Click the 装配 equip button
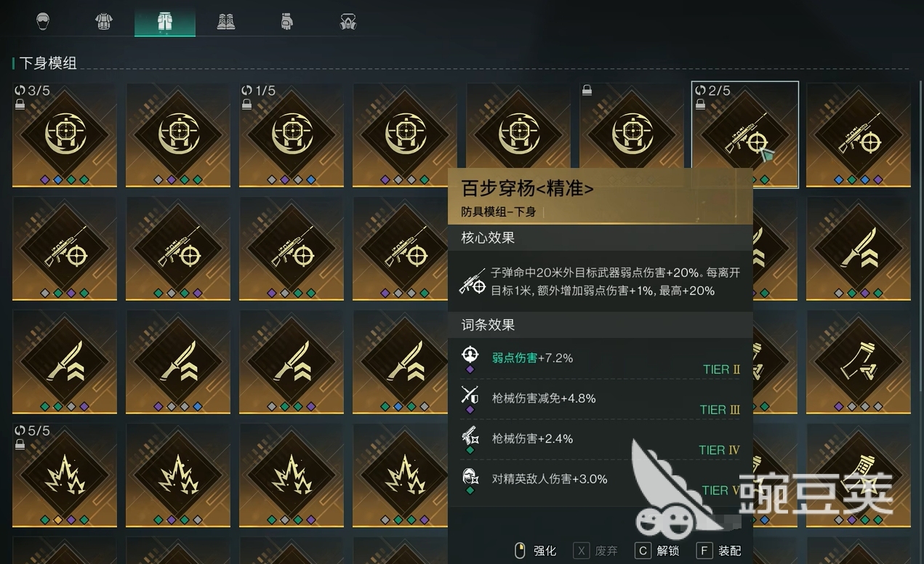The height and width of the screenshot is (564, 924). tap(719, 551)
